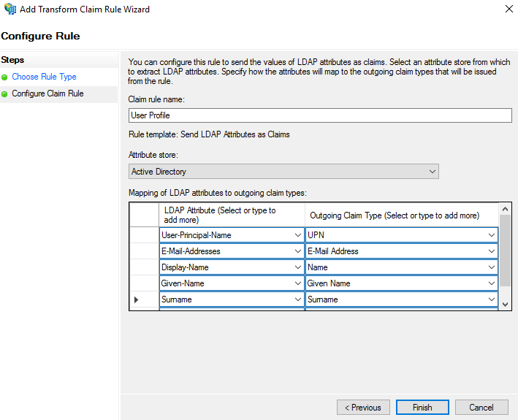
Task: Open the Attribute store dropdown
Action: [x=283, y=172]
